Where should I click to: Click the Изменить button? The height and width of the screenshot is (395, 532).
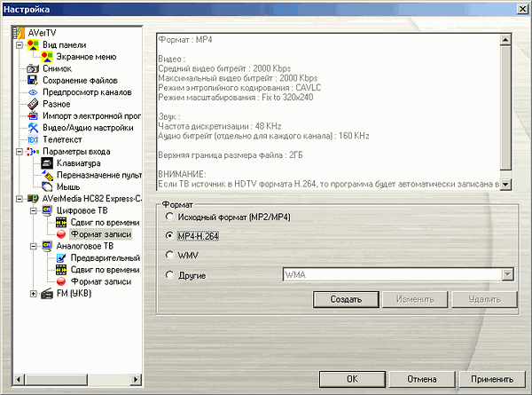pyautogui.click(x=415, y=299)
